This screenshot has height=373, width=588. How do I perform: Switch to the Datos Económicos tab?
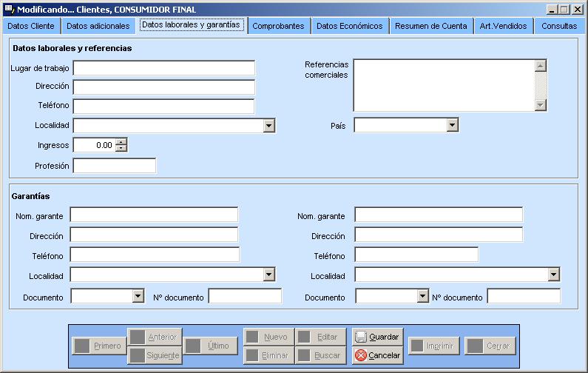[x=349, y=26]
